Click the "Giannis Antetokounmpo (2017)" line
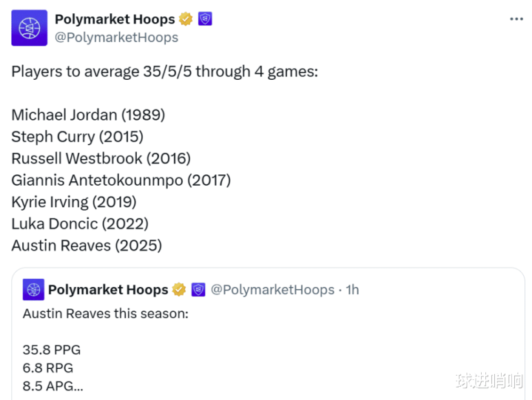The width and height of the screenshot is (532, 400). [x=121, y=180]
